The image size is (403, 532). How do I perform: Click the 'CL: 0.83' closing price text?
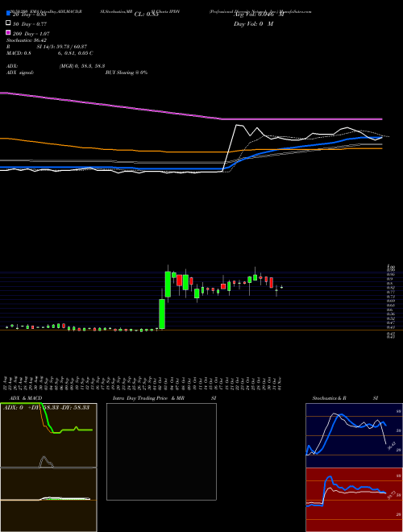(147, 15)
